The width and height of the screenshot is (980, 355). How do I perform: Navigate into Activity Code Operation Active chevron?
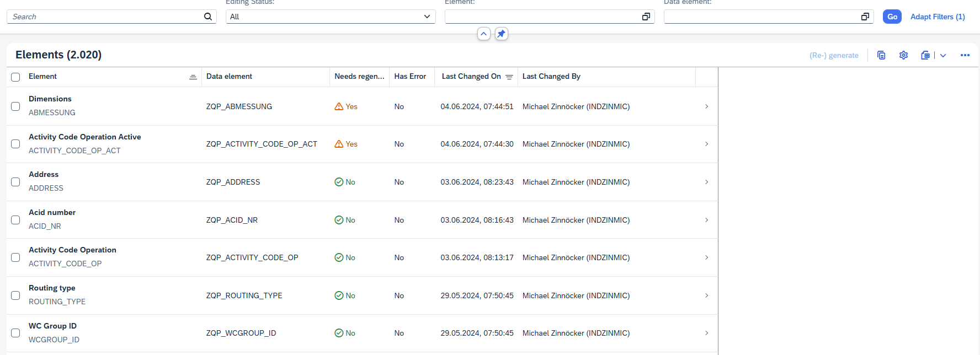pyautogui.click(x=706, y=144)
